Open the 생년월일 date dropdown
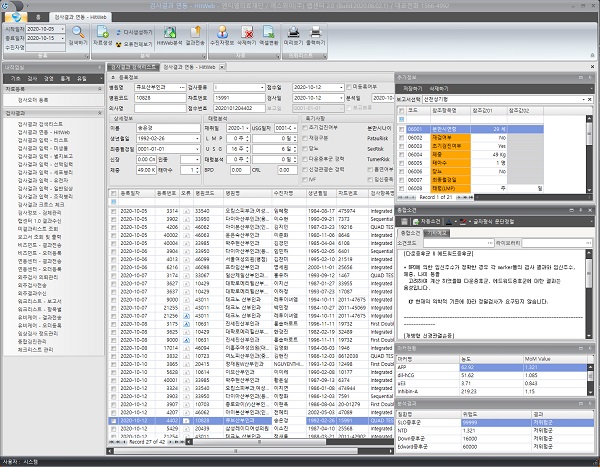The image size is (600, 467). [x=197, y=138]
